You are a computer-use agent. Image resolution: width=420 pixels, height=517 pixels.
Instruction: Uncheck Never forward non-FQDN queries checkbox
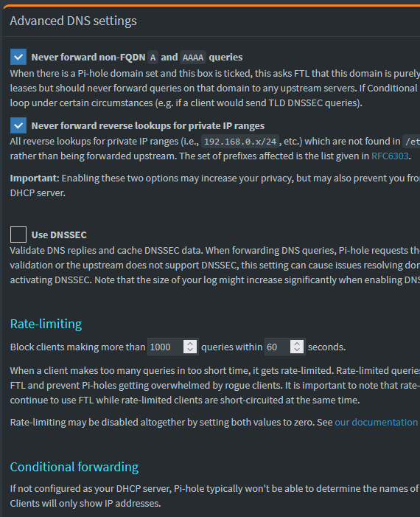18,57
